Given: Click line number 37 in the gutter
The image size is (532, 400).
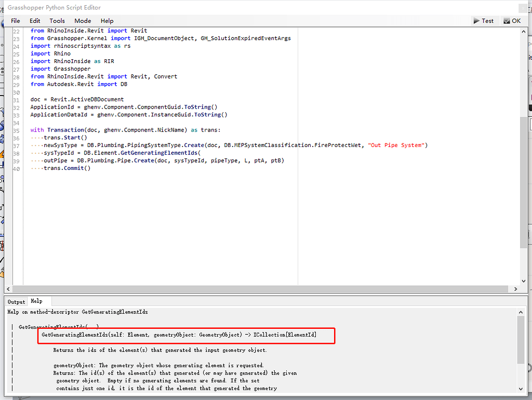Looking at the screenshot, I should coord(17,145).
